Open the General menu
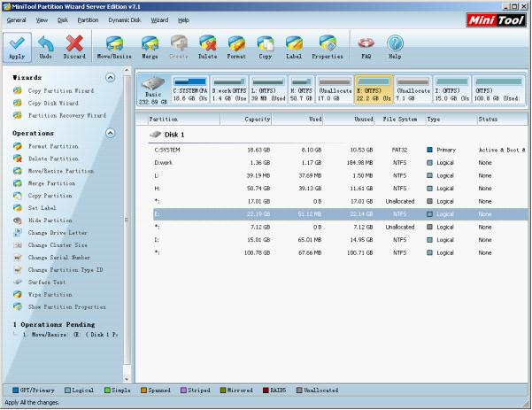Viewport: 532px width, 410px height. point(16,20)
